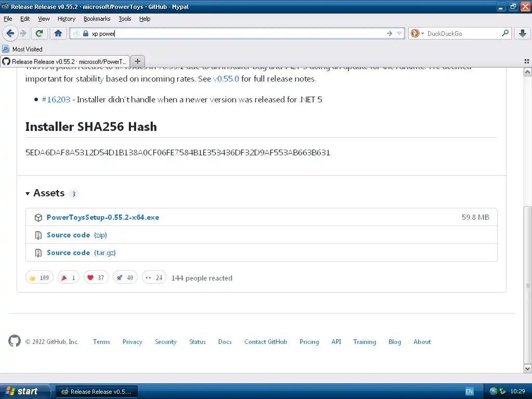The image size is (532, 399).
Task: Click the SHA256 hash string
Action: [178, 152]
